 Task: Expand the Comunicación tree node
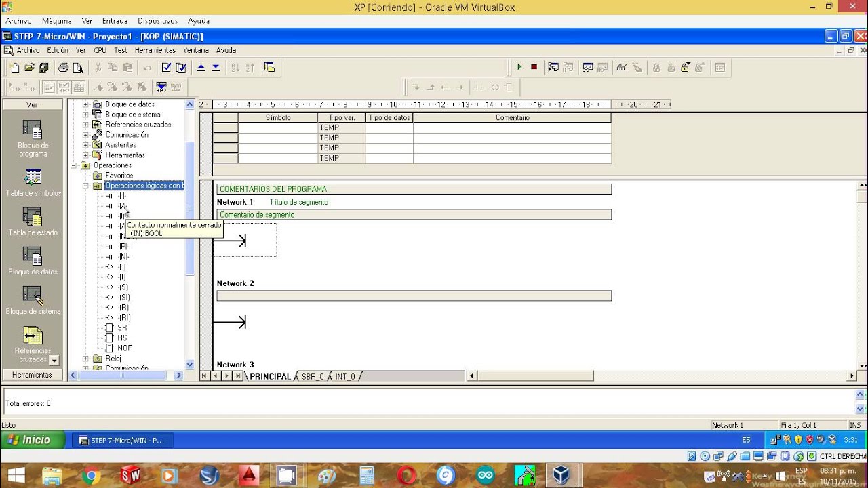point(85,135)
